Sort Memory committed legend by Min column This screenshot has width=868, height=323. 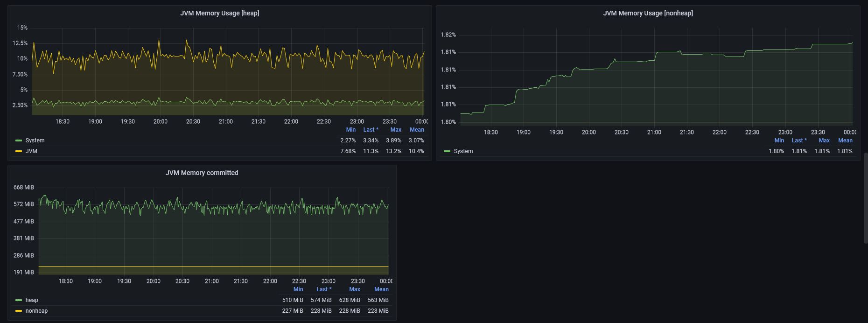pos(298,289)
